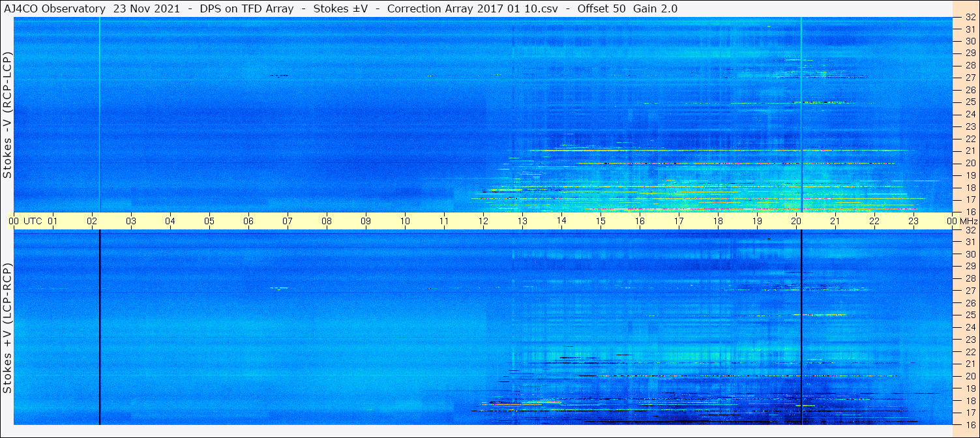This screenshot has height=438, width=980.
Task: Click the 21 hour tick on the time axis
Action: (x=835, y=221)
